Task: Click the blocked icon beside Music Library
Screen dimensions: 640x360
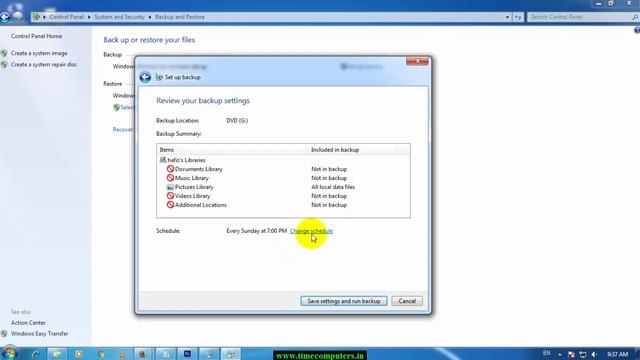Action: [x=170, y=178]
